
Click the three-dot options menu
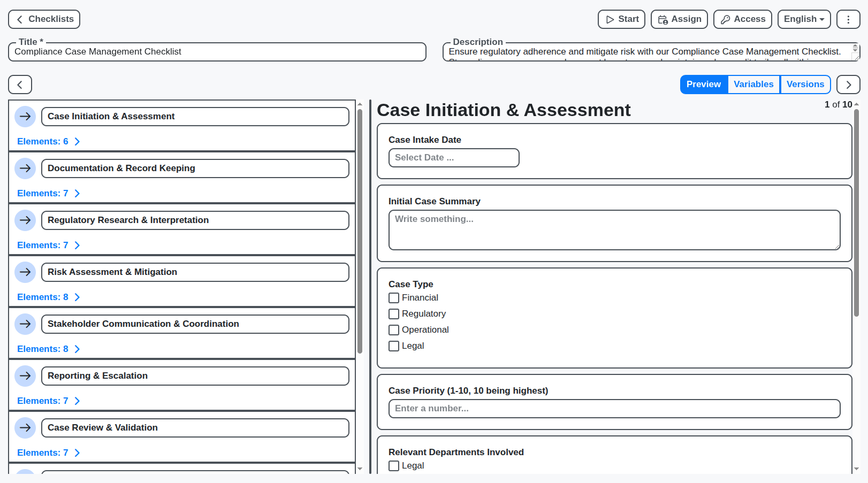[x=848, y=19]
